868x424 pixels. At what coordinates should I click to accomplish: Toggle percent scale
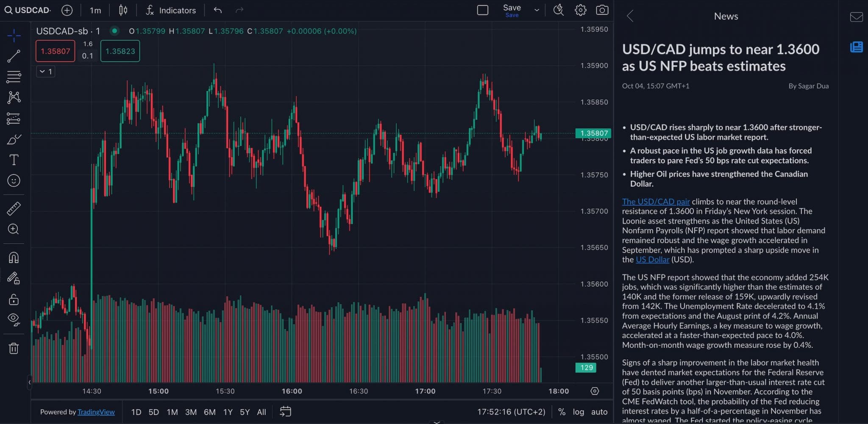(562, 412)
